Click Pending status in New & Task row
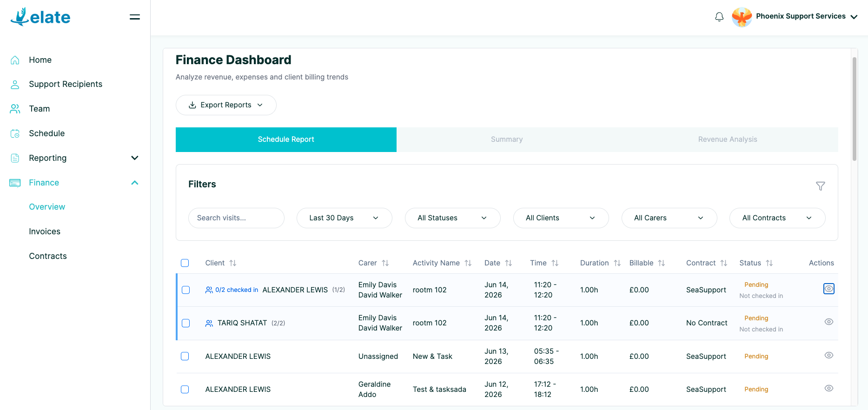The image size is (868, 410). tap(756, 357)
